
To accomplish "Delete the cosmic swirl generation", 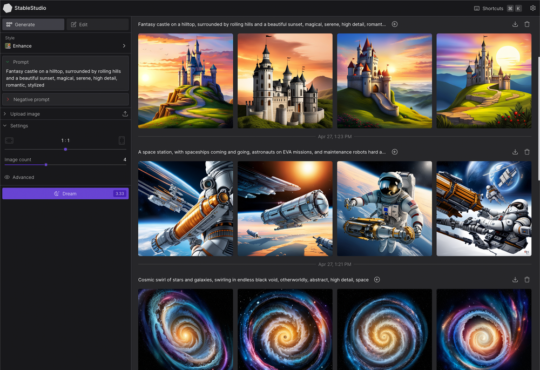I will [x=527, y=280].
